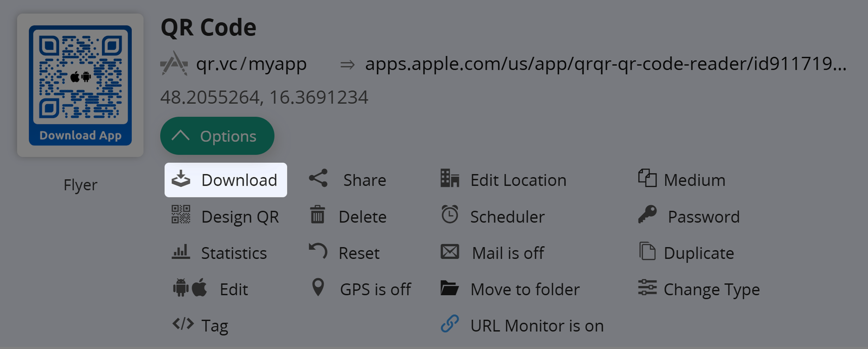Viewport: 868px width, 349px height.
Task: Click the Password key icon
Action: (647, 215)
